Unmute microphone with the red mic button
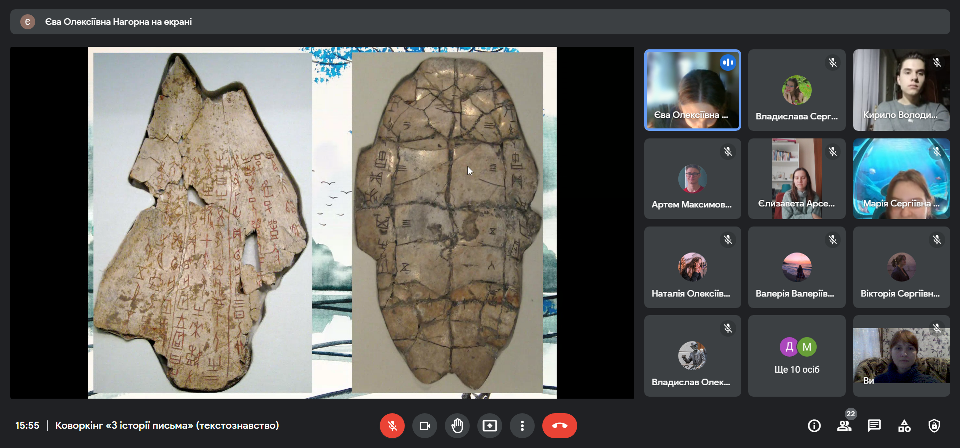 [x=392, y=425]
